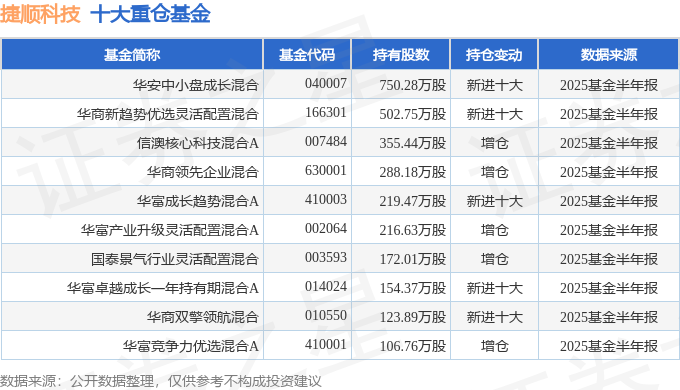This screenshot has width=680, height=390.
Task: Click the 数据来源 disclaimer footer text
Action: tap(161, 381)
